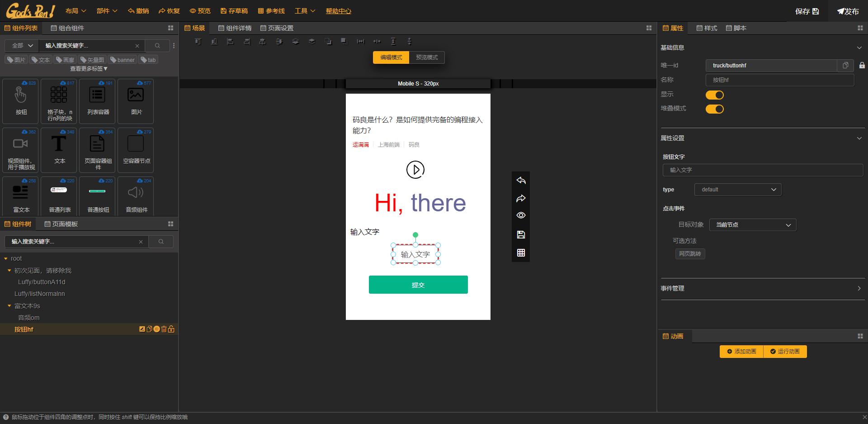Switch to the 脚本 script tab
Screen dimensions: 868x424
point(736,28)
